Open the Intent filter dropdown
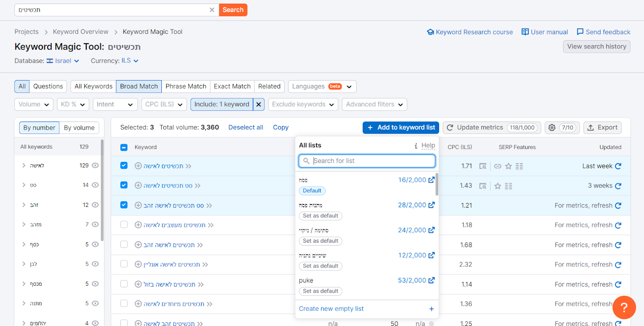The width and height of the screenshot is (644, 326). (x=115, y=104)
